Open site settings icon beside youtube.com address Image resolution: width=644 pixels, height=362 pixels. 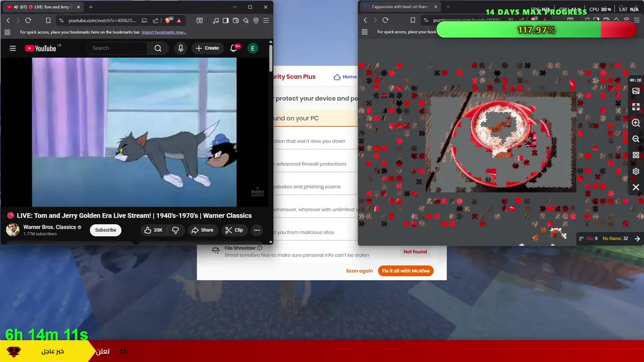pyautogui.click(x=61, y=21)
